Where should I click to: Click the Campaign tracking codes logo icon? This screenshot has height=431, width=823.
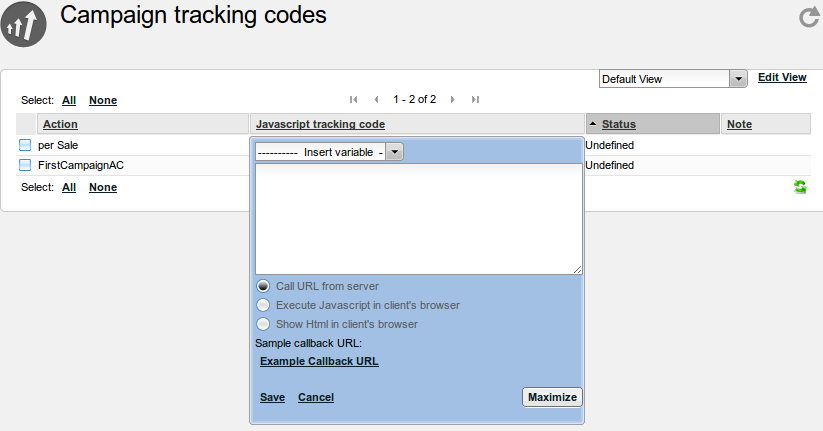click(25, 26)
